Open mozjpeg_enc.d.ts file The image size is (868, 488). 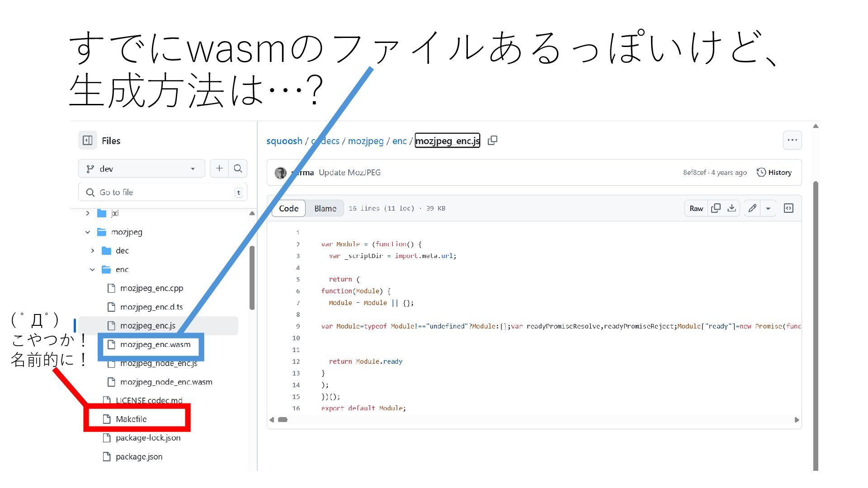(151, 307)
